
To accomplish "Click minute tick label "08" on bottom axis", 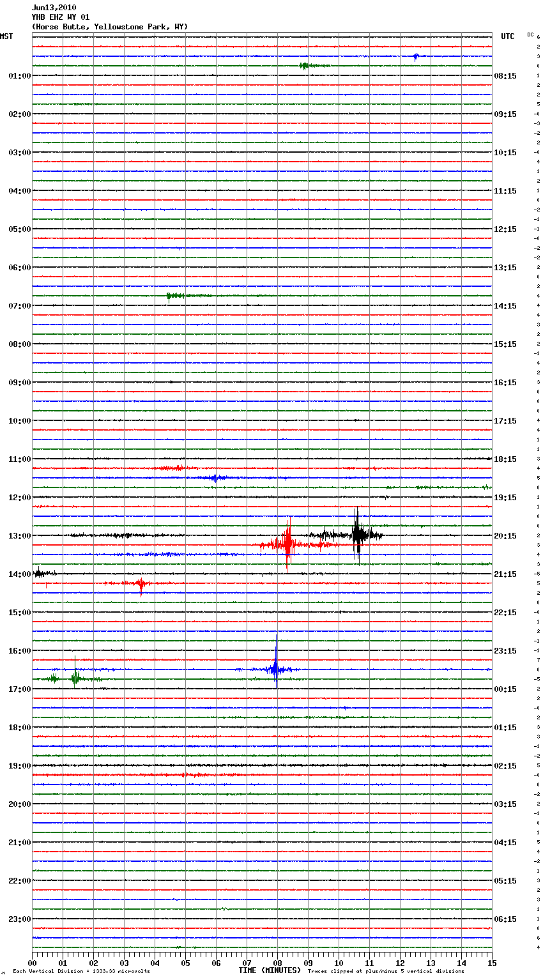I will coord(277,963).
